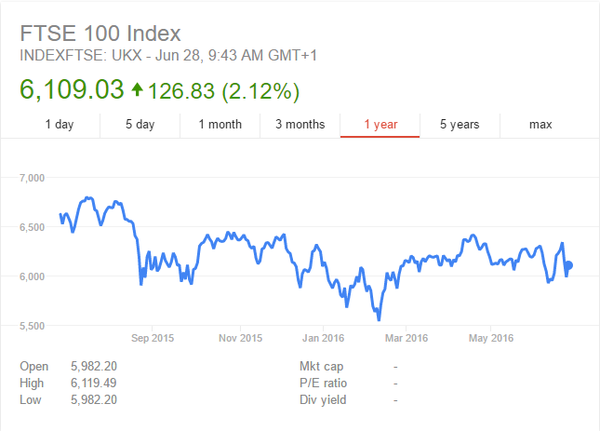Click the 7,000 y-axis label
Viewport: 600px width, 431px height.
click(x=34, y=178)
